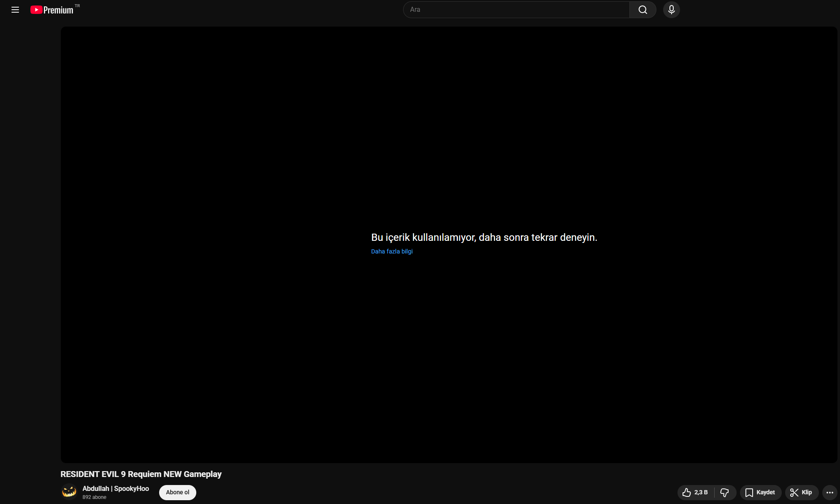Open the Daha fazla bilgi link
Image resolution: width=840 pixels, height=504 pixels.
(x=392, y=251)
